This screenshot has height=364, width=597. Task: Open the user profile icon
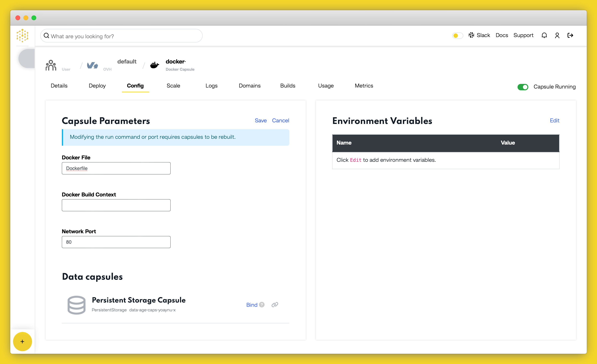[557, 35]
